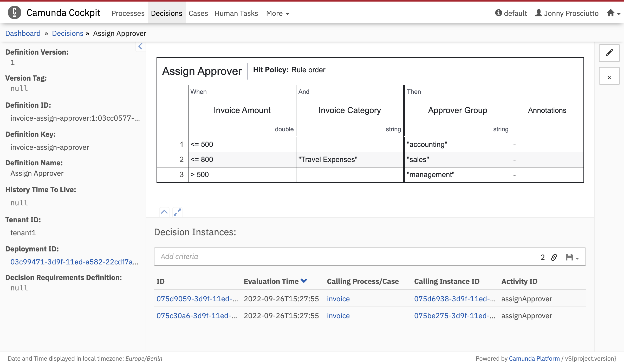This screenshot has width=624, height=364.
Task: Open the edit DMN table pencil button
Action: pyautogui.click(x=609, y=53)
